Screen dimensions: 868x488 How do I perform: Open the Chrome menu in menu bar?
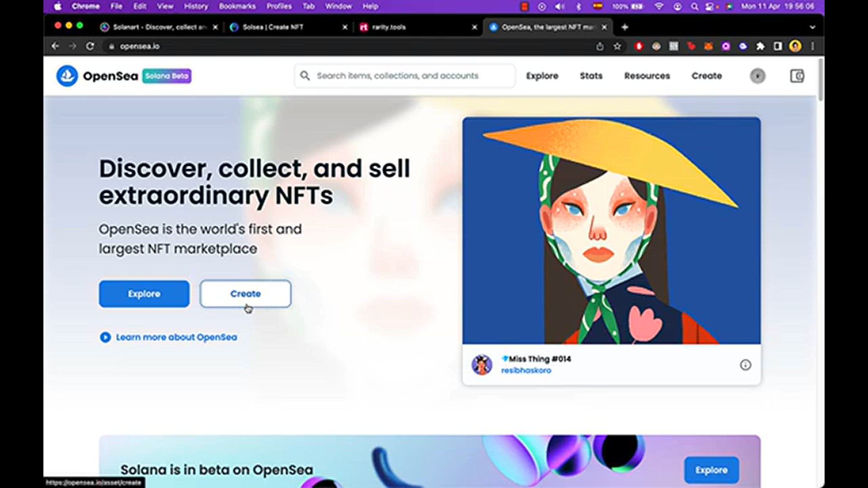(x=85, y=6)
